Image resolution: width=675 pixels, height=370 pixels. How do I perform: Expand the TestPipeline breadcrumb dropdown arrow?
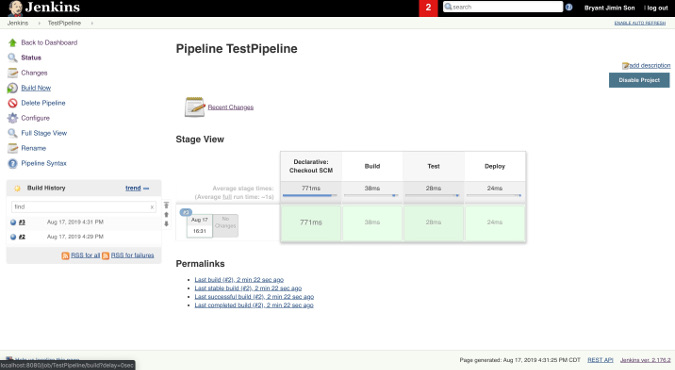pyautogui.click(x=92, y=23)
